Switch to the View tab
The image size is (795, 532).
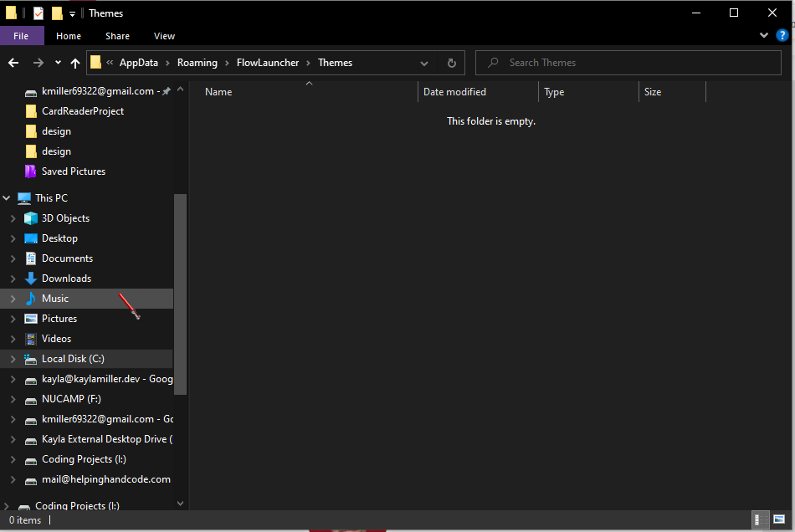pos(164,35)
